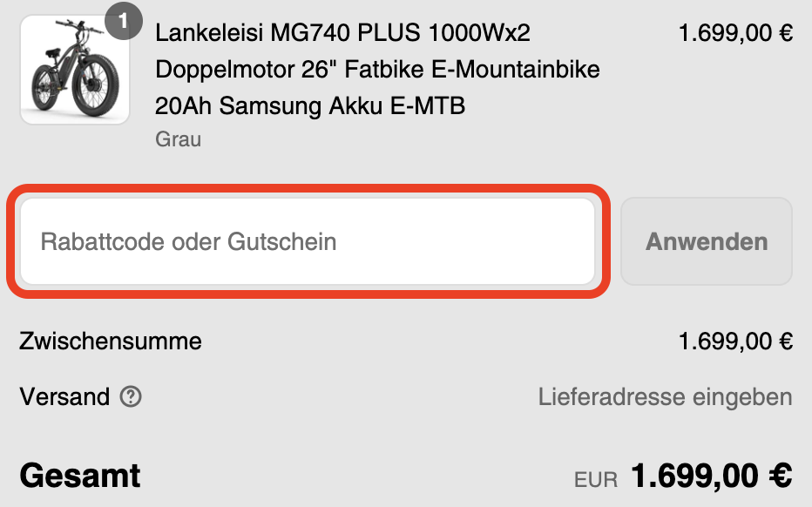Click the 20Ah Samsung Akku E-MTB line

[309, 106]
